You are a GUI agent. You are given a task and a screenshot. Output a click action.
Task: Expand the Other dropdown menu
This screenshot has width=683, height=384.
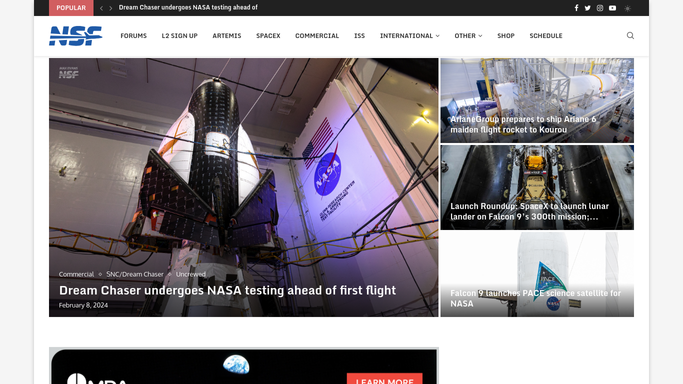[468, 36]
